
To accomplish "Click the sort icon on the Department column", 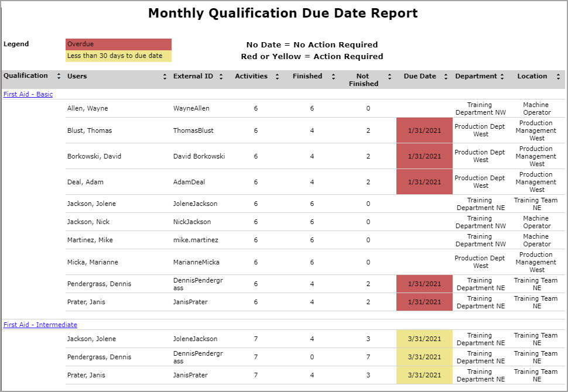I will click(x=502, y=76).
